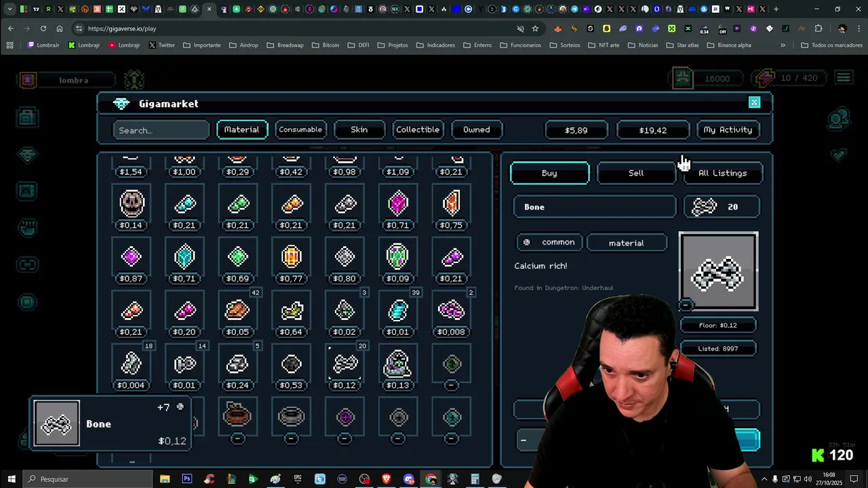Viewport: 868px width, 488px height.
Task: Bookmark this page with the star icon
Action: click(x=535, y=28)
